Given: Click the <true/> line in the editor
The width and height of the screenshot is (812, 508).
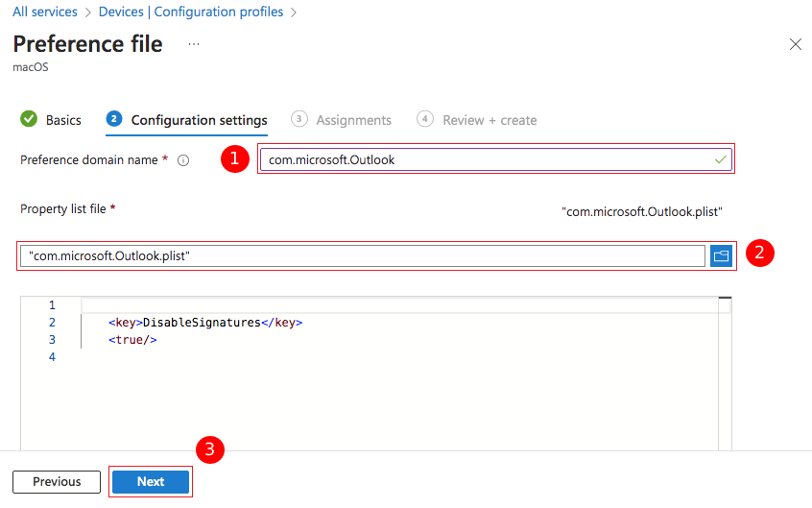Looking at the screenshot, I should (132, 340).
